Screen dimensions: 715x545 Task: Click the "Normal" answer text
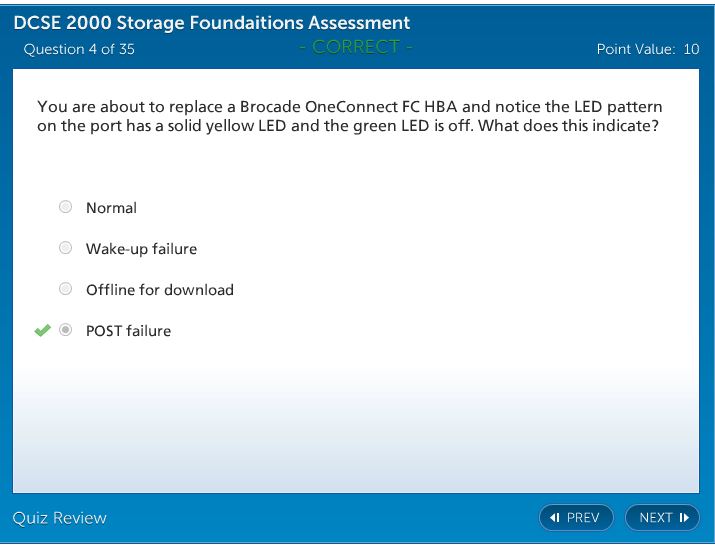[x=111, y=208]
